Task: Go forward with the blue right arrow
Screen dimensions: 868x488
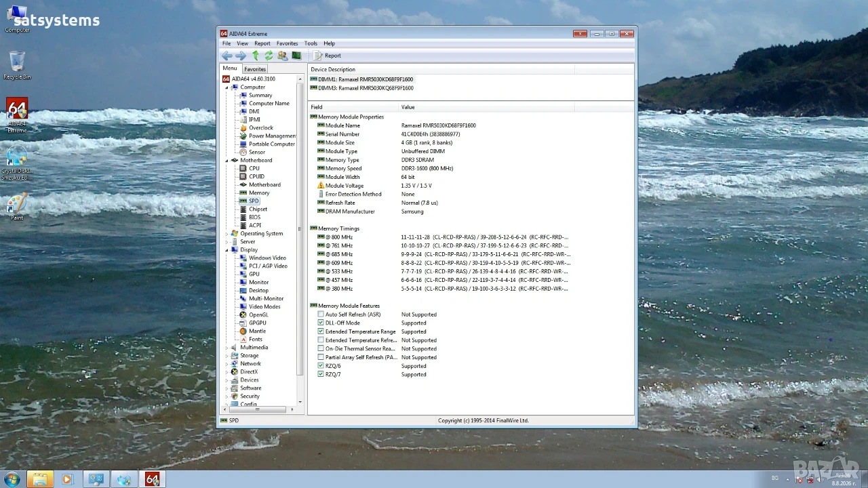Action: 241,56
